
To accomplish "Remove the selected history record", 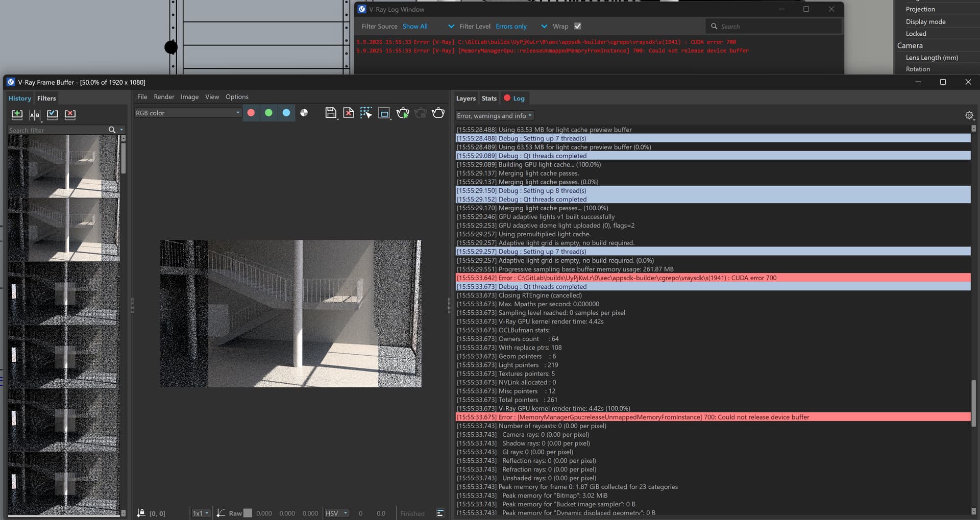I will coord(70,115).
